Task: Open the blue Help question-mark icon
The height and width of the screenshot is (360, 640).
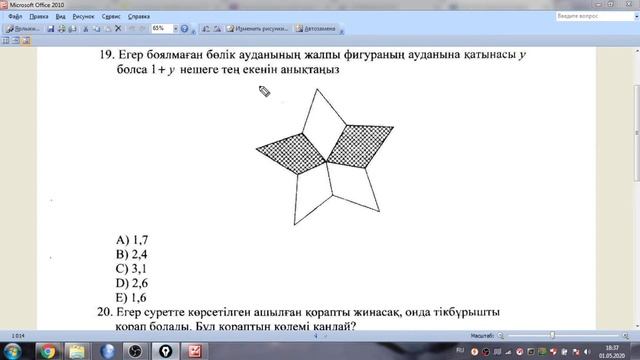Action: click(x=184, y=29)
